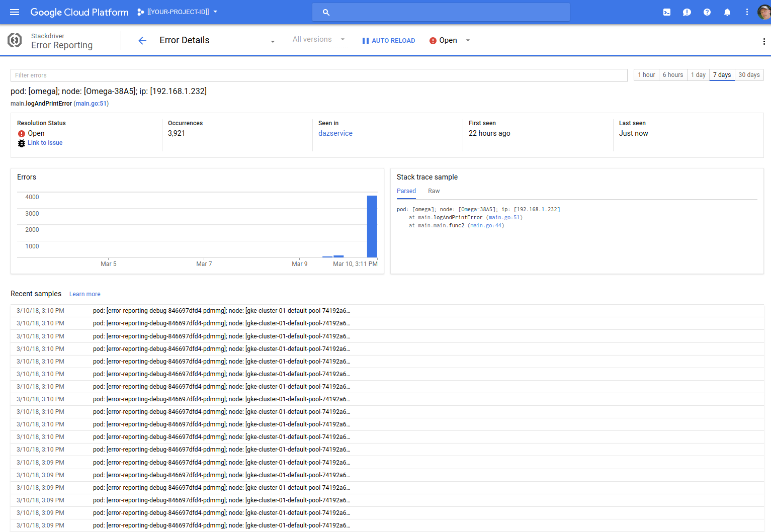The width and height of the screenshot is (771, 532).
Task: Click Learn more beside Recent samples
Action: (84, 294)
